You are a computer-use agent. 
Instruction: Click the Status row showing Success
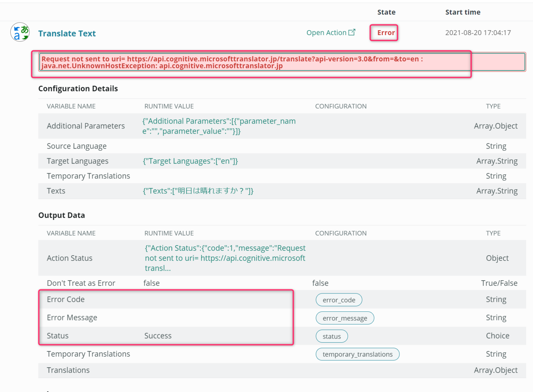click(158, 335)
